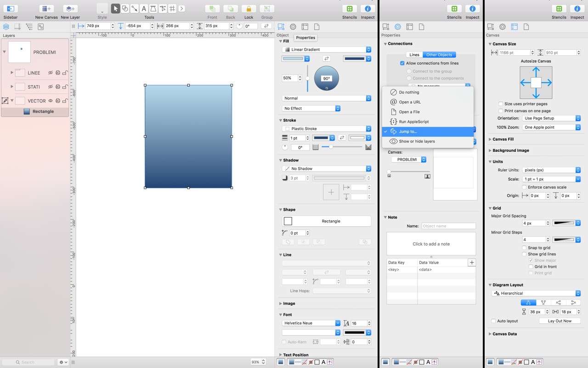The height and width of the screenshot is (368, 588).
Task: Click the Lay Out Now button
Action: click(560, 321)
